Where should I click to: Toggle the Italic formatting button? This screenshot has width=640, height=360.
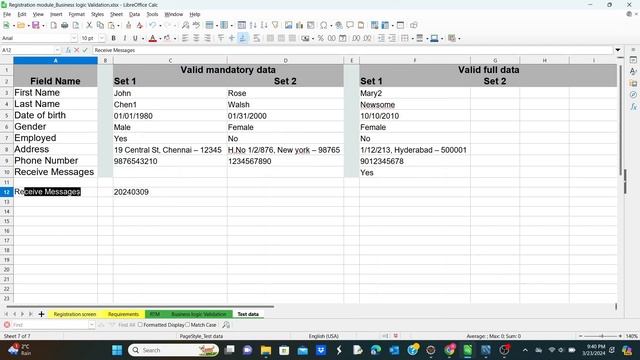tap(124, 38)
